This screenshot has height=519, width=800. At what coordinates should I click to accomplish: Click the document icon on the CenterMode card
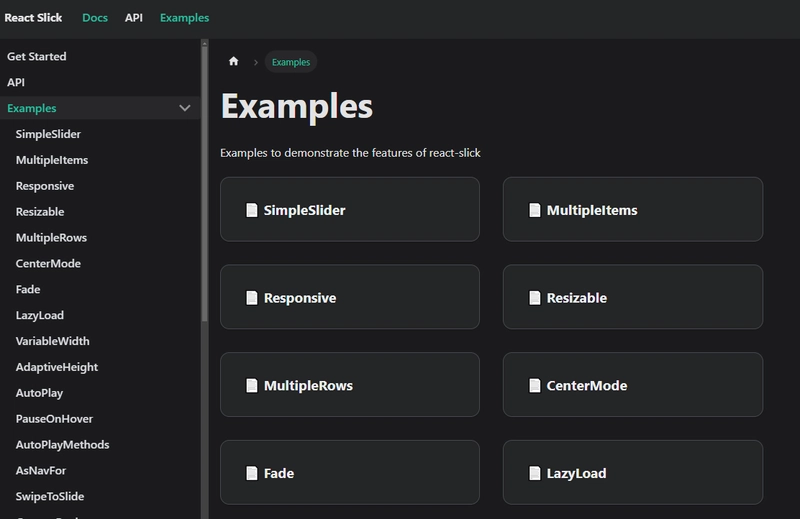tap(535, 386)
